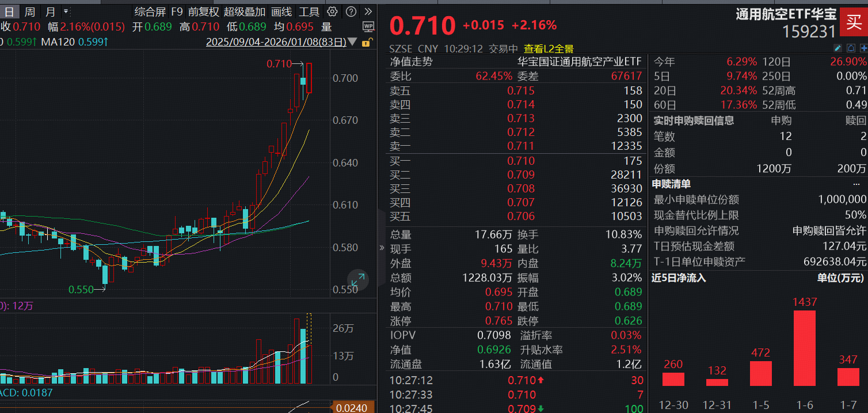Click the blue expand-chart icon near 0.550

pyautogui.click(x=358, y=278)
